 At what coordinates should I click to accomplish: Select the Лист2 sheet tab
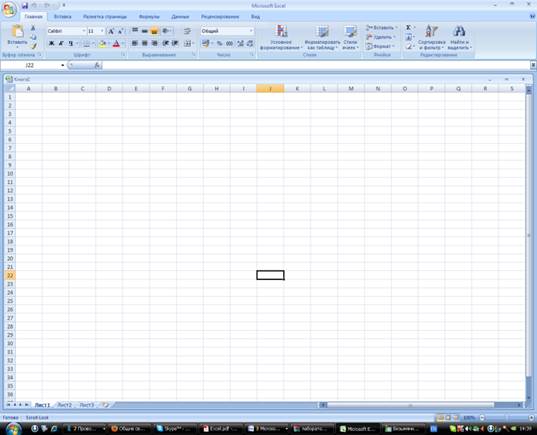pyautogui.click(x=65, y=405)
